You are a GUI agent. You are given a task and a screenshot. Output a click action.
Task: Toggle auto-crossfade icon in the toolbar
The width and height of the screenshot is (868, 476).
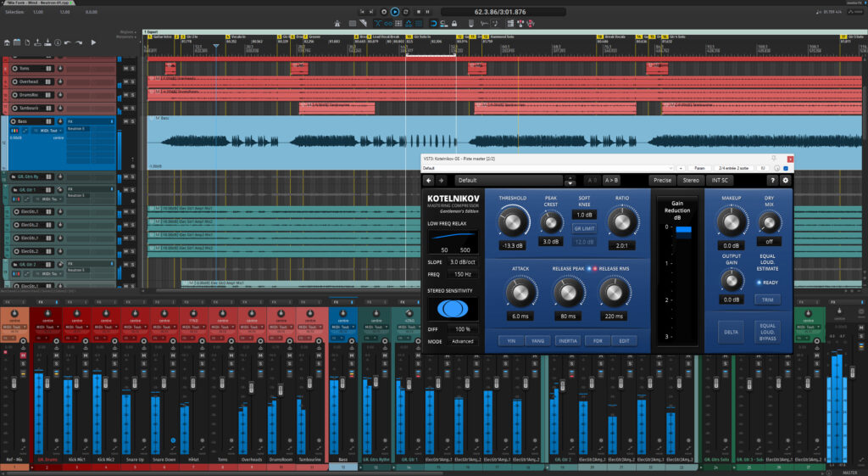click(377, 23)
